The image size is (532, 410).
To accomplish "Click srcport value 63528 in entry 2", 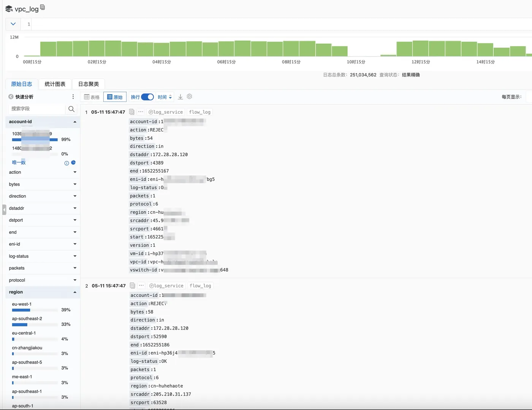I will pyautogui.click(x=160, y=402).
